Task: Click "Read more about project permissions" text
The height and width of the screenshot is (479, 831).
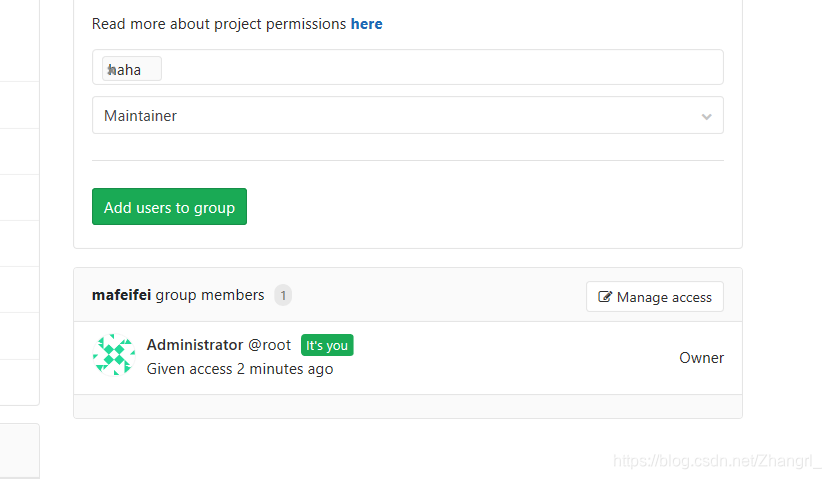Action: [219, 23]
